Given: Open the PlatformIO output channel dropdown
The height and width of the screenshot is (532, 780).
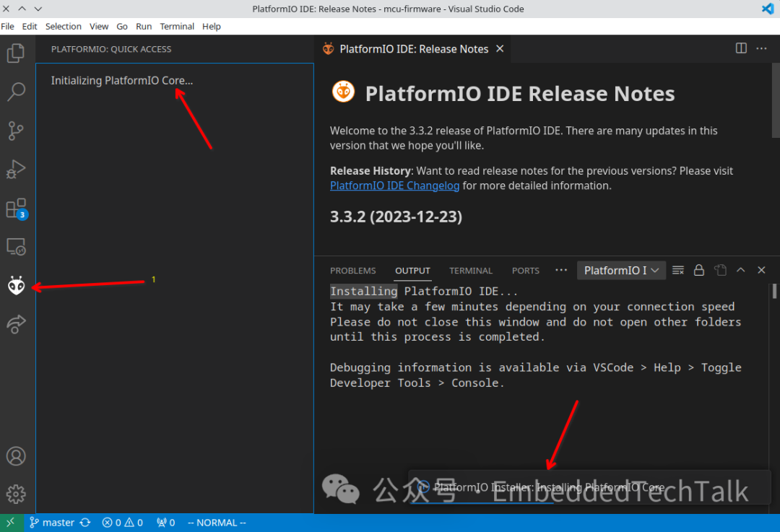Looking at the screenshot, I should 621,269.
